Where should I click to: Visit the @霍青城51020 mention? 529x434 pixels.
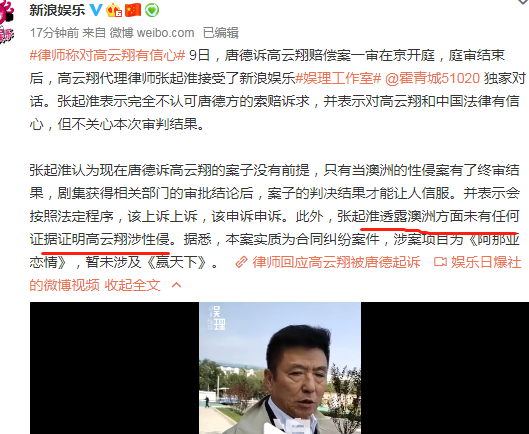tap(432, 78)
